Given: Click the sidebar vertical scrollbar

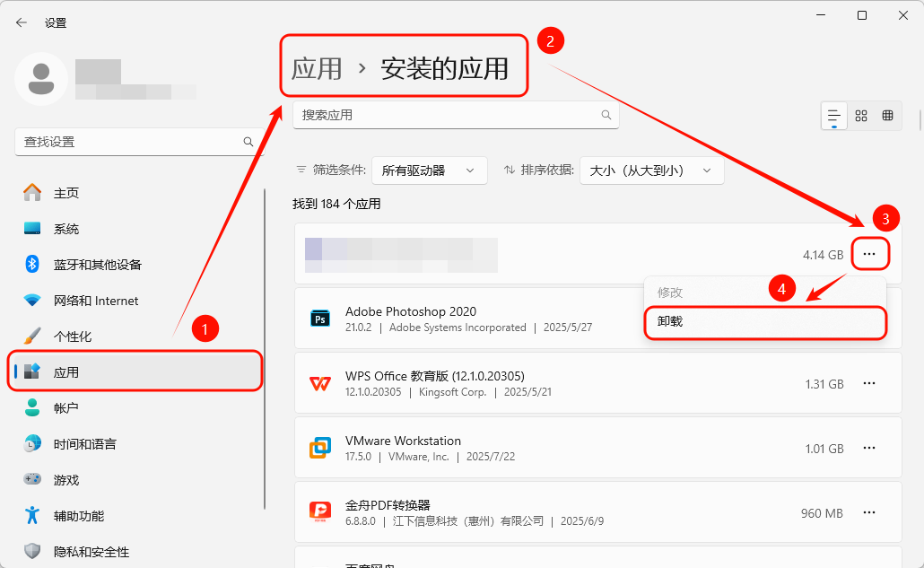Looking at the screenshot, I should click(265, 349).
